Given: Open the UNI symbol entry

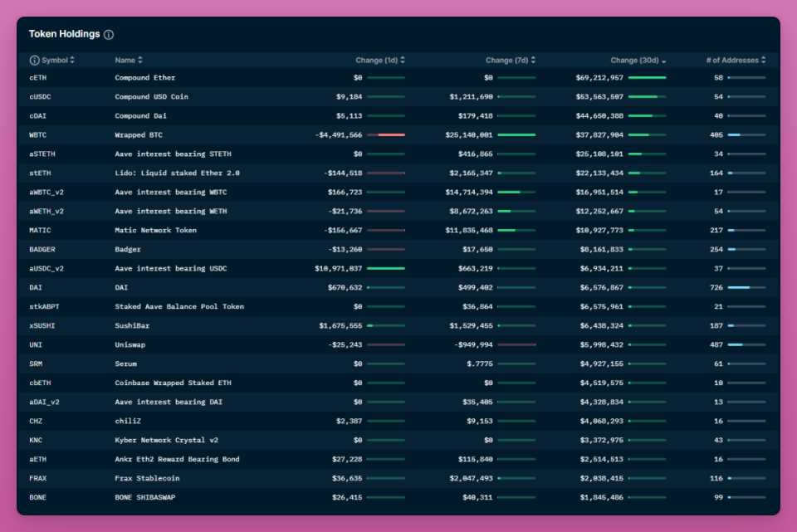Looking at the screenshot, I should click(x=36, y=344).
